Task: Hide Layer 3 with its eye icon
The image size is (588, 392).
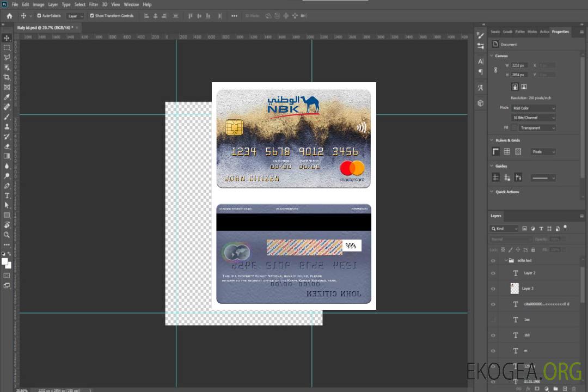Action: tap(493, 289)
